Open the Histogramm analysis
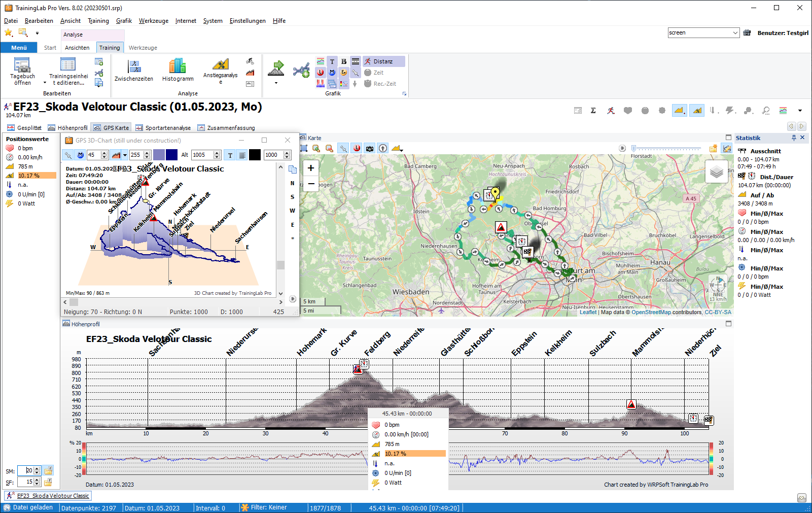 [x=178, y=71]
